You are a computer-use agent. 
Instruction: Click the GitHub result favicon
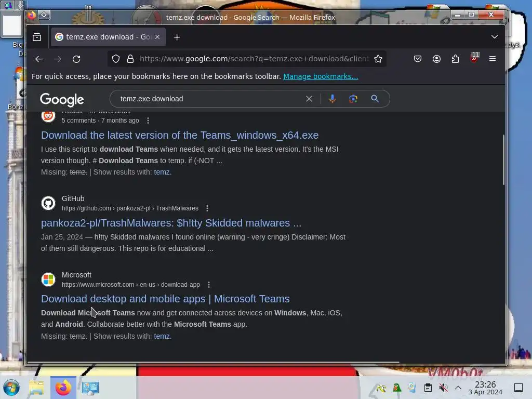click(48, 203)
